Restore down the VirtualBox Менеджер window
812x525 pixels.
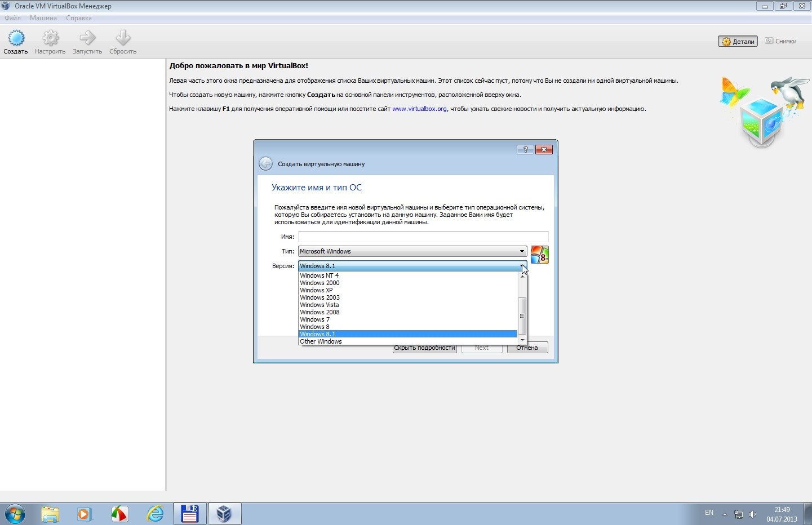click(783, 6)
